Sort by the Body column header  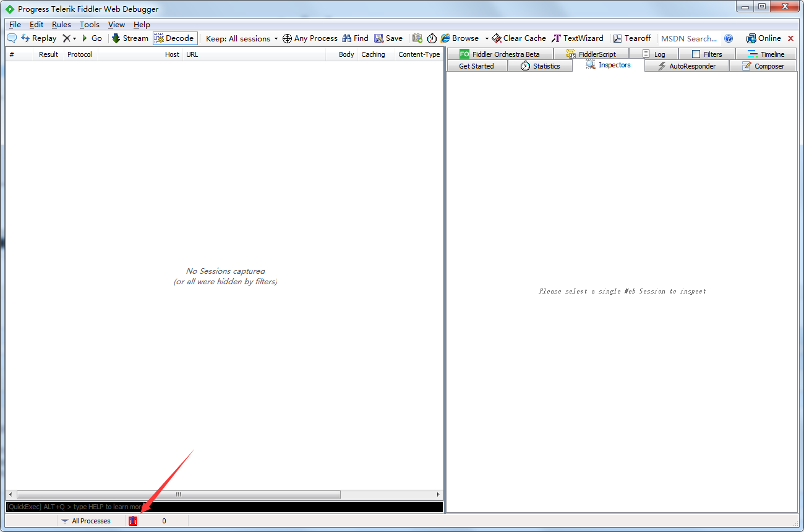[x=342, y=54]
